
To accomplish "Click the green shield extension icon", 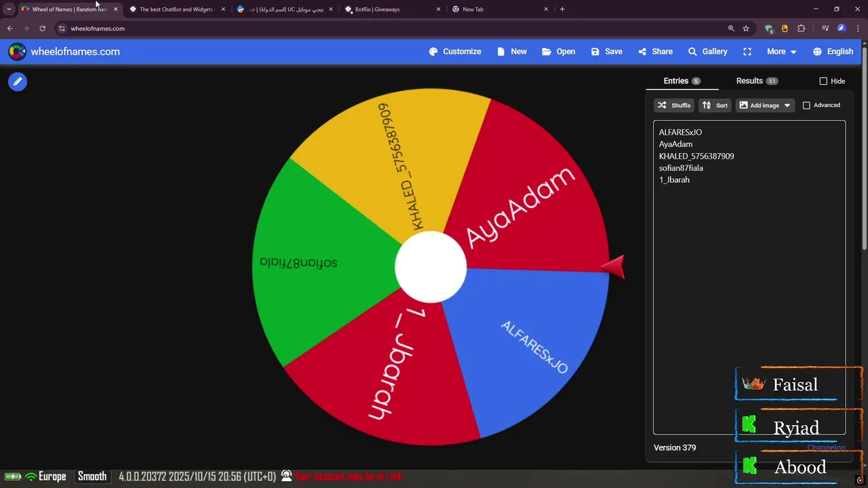I will (768, 28).
